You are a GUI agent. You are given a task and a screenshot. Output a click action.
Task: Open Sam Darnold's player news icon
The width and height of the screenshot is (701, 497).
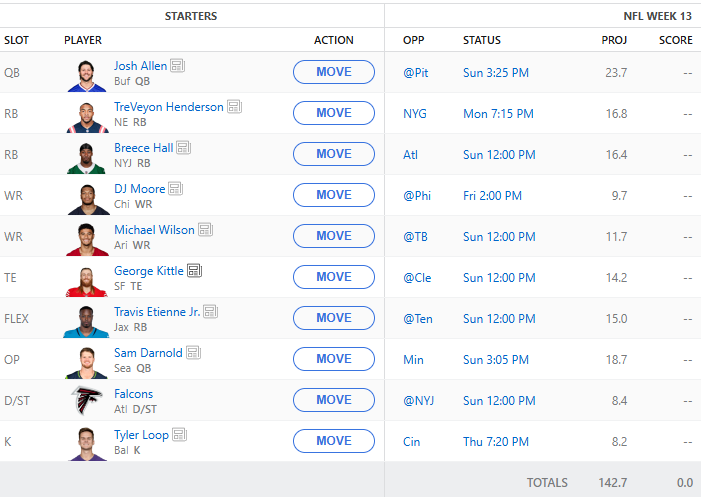193,353
